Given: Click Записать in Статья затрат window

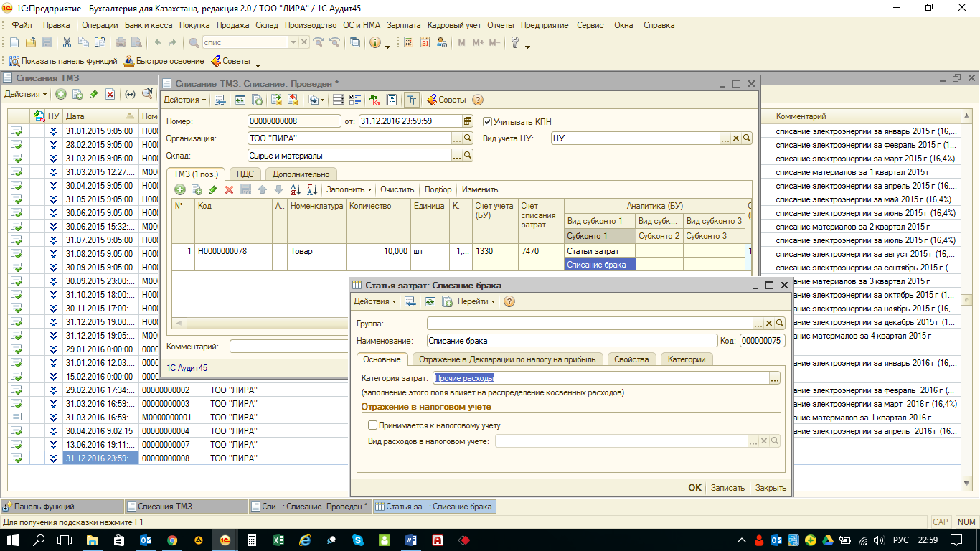Looking at the screenshot, I should pyautogui.click(x=727, y=487).
